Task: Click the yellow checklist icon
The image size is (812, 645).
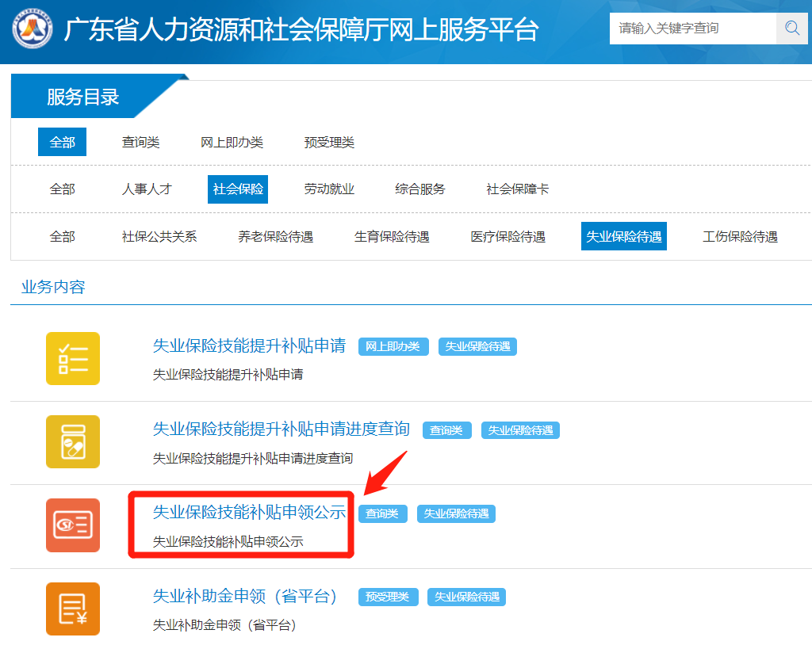Action: coord(73,358)
